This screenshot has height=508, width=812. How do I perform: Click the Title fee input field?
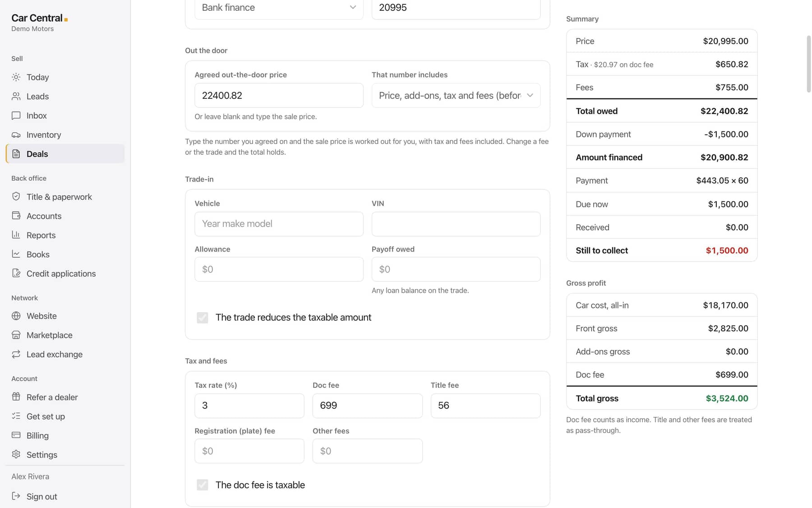(485, 405)
